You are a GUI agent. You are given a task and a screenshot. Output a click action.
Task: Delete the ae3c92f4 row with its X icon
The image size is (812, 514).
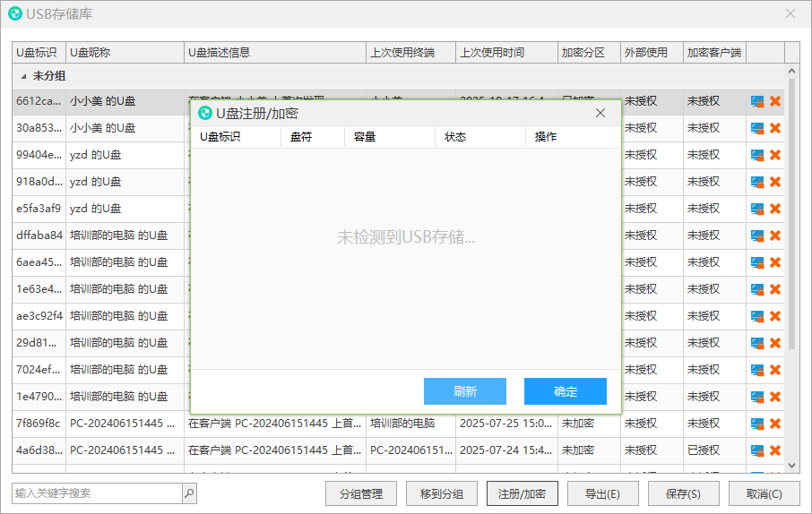coord(775,316)
